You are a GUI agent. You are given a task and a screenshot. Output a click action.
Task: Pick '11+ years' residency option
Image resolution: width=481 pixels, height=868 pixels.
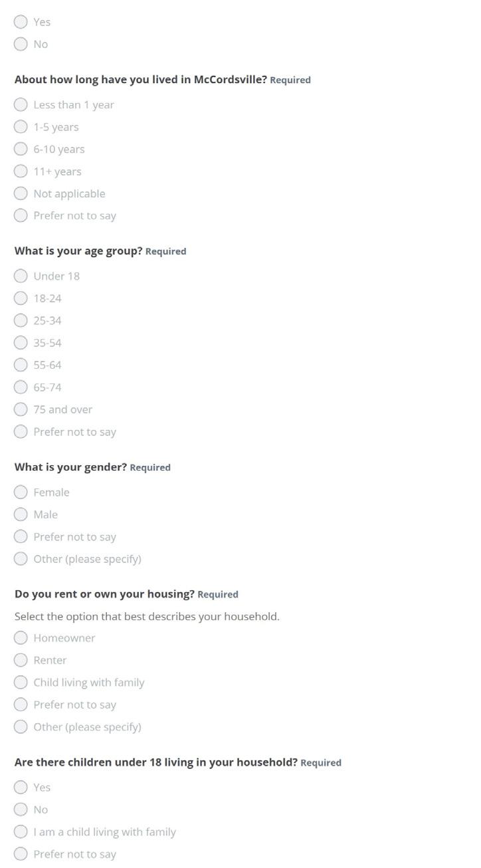tap(21, 171)
